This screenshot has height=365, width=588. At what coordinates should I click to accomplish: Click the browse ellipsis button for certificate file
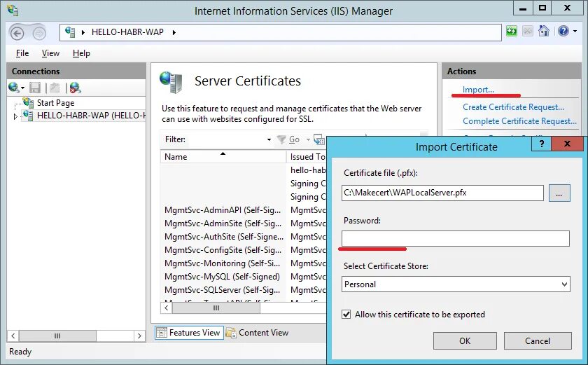pyautogui.click(x=559, y=193)
